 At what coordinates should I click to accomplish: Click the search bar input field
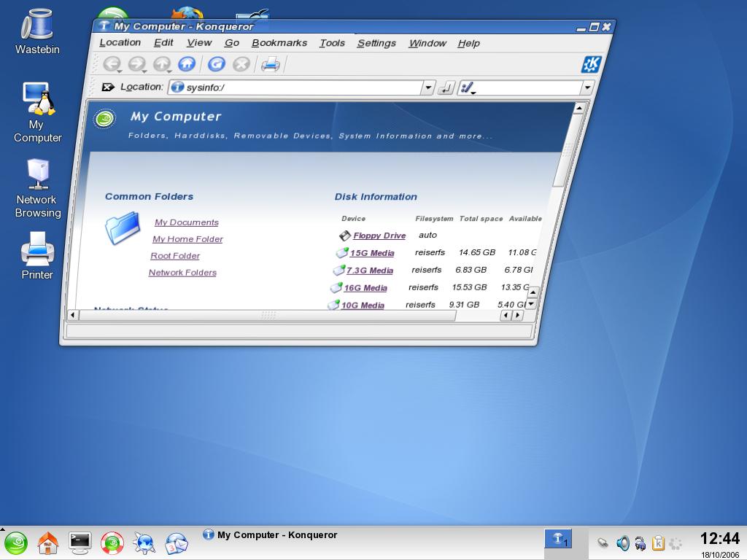tap(528, 87)
